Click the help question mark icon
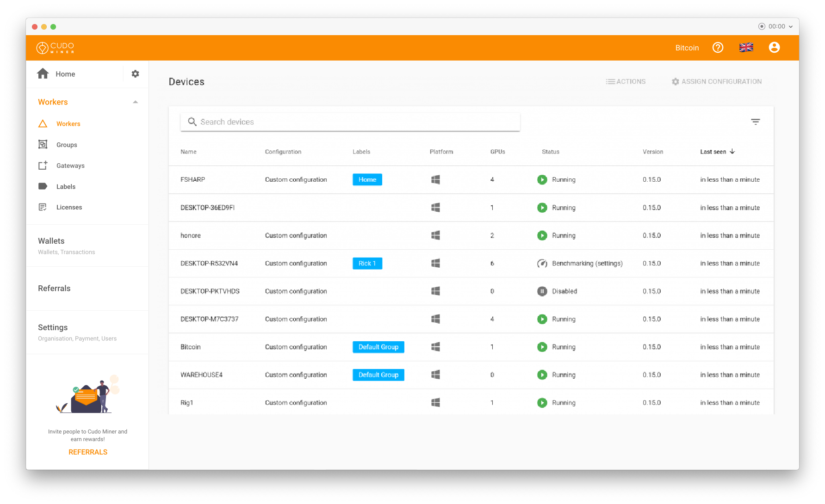825x504 pixels. pos(718,48)
